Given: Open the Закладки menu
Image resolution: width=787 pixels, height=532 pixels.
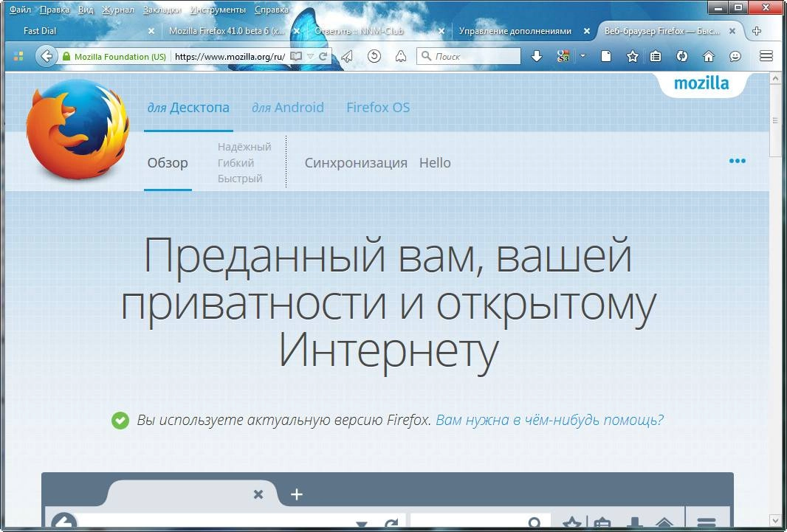Looking at the screenshot, I should (162, 10).
